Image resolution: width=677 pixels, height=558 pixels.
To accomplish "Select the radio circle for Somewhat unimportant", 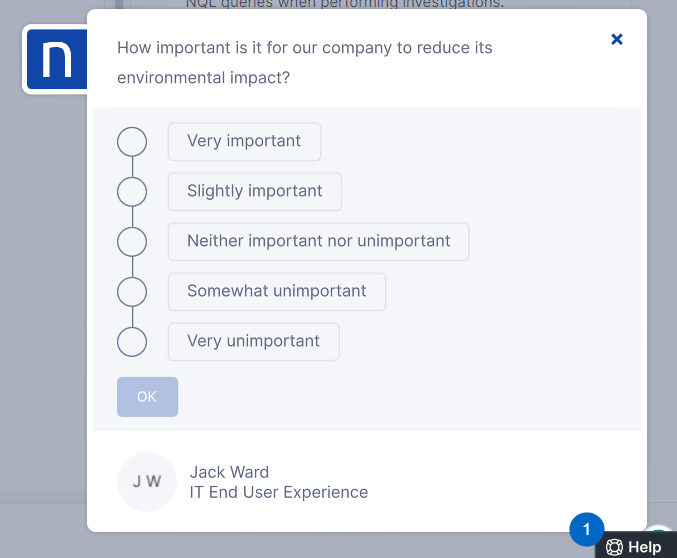I will tap(132, 292).
